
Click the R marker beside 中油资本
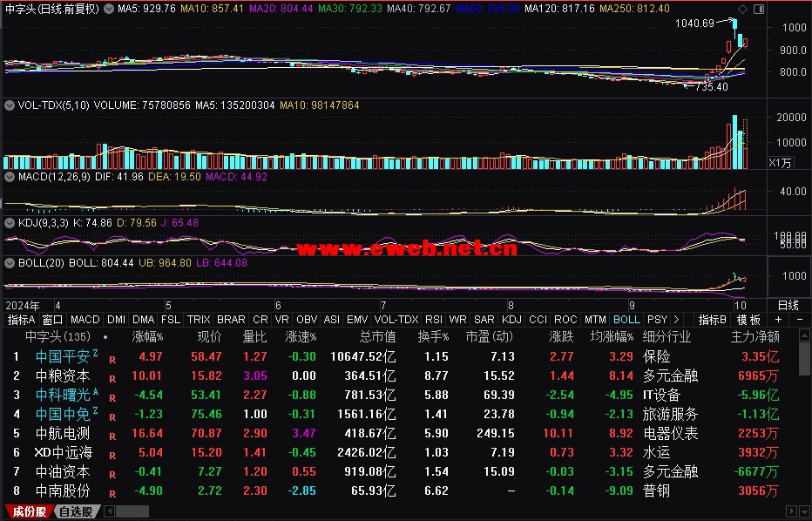click(x=112, y=475)
